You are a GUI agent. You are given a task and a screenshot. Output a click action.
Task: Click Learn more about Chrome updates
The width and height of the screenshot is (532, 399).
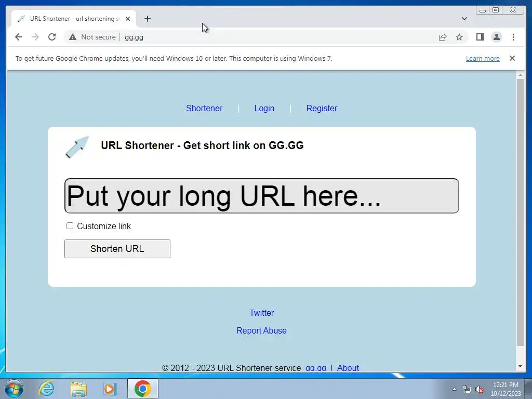pyautogui.click(x=483, y=58)
